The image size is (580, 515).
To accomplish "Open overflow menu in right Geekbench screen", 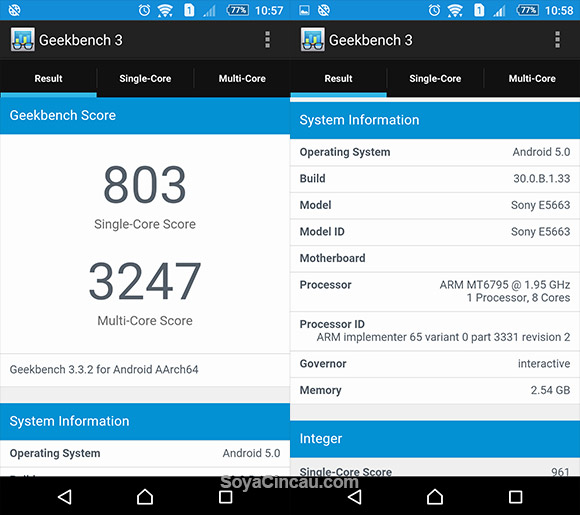I will point(557,40).
